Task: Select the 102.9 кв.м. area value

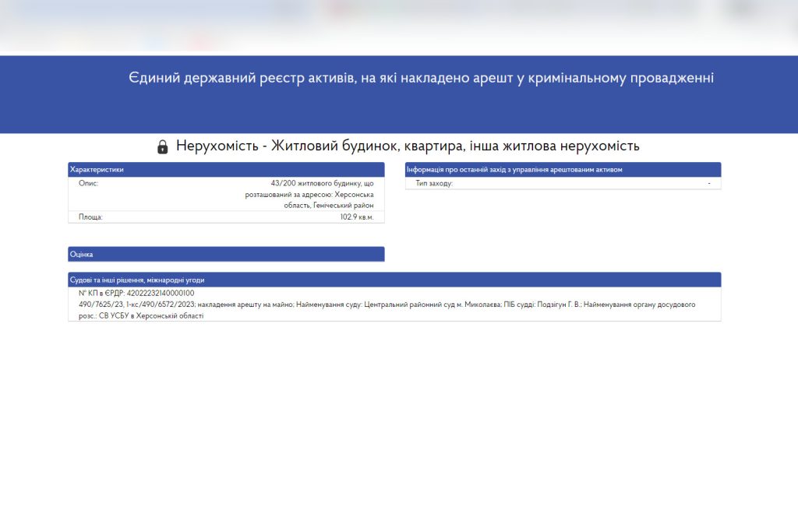Action: coord(357,217)
